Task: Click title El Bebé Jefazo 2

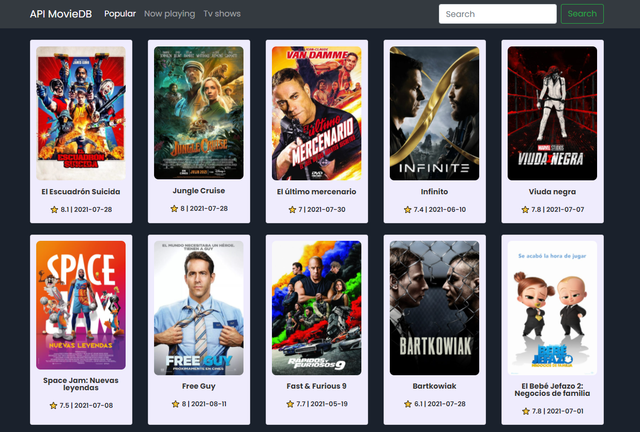Action: [552, 390]
